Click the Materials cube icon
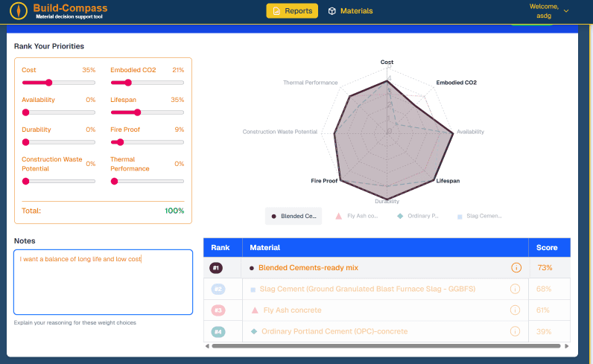Viewport: 593px width, 364px height. tap(332, 11)
